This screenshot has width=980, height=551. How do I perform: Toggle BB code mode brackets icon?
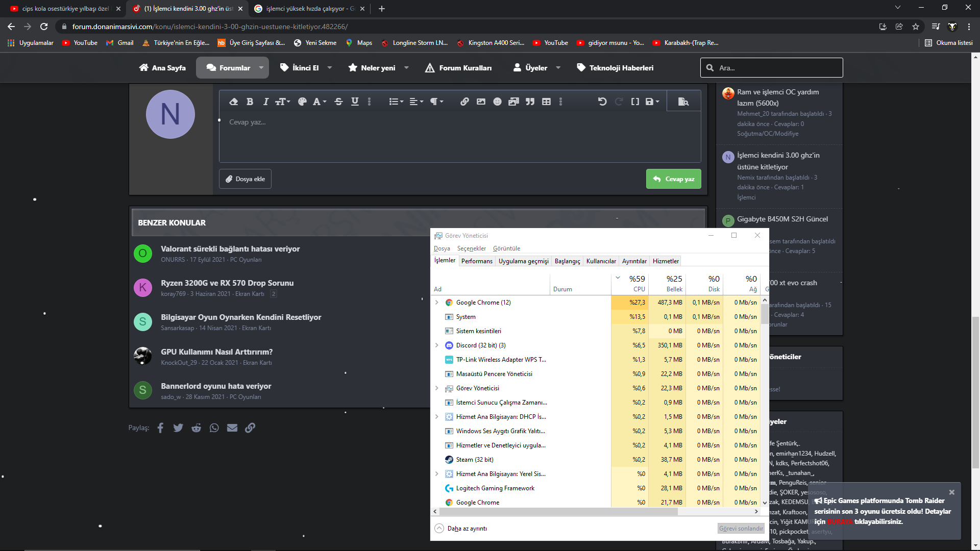click(635, 102)
